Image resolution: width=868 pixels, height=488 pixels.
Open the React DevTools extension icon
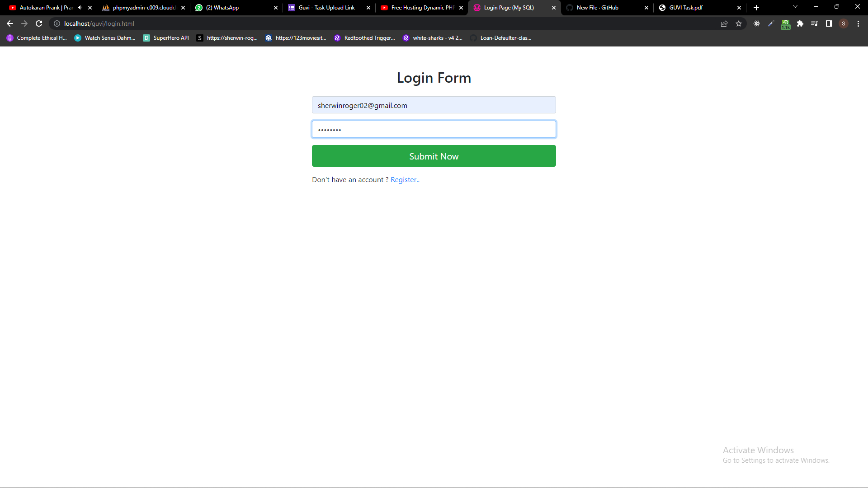(x=757, y=23)
